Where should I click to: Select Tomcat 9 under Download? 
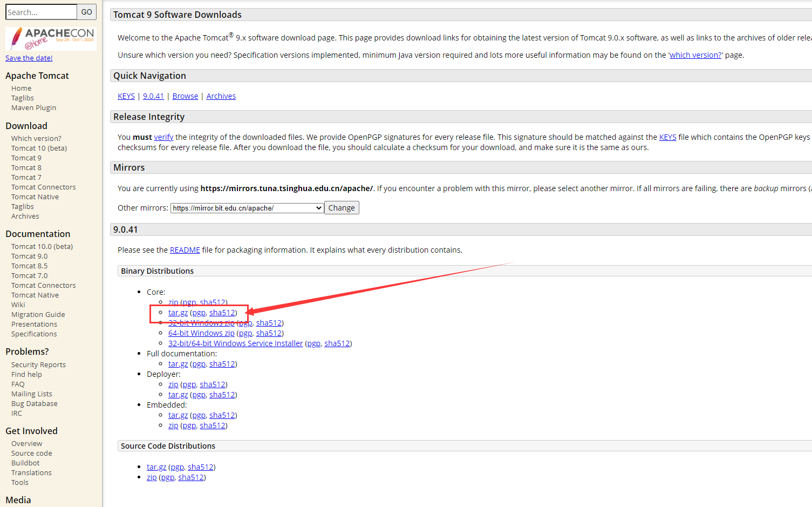click(x=26, y=158)
